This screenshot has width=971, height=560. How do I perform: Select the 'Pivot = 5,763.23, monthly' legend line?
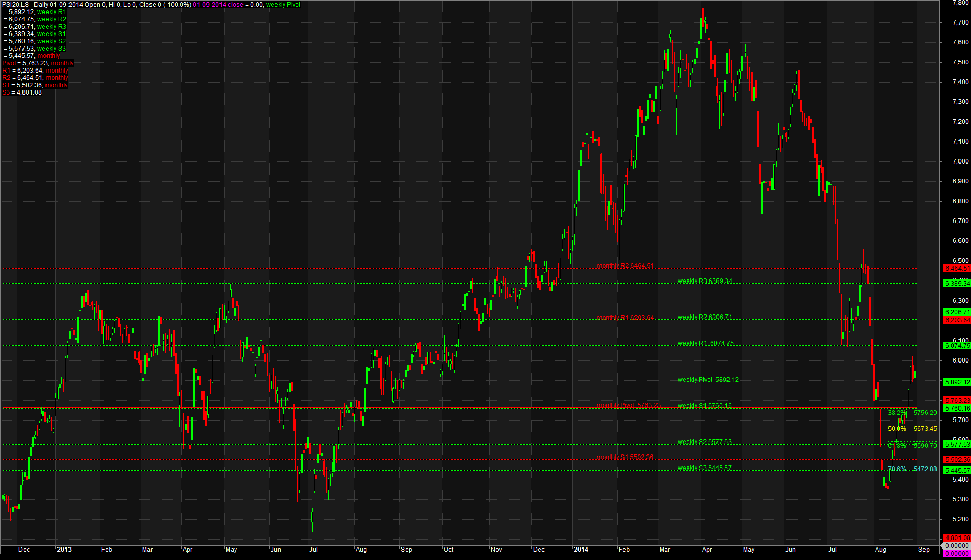tap(38, 63)
